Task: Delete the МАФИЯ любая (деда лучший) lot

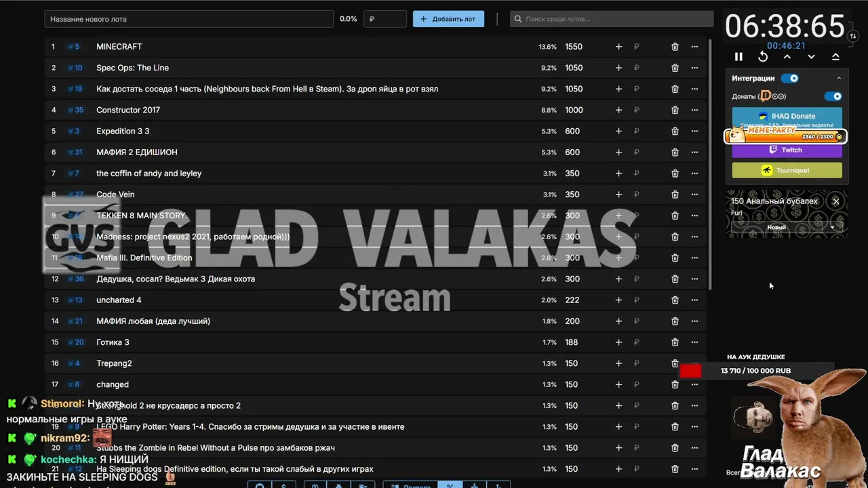Action: click(675, 321)
